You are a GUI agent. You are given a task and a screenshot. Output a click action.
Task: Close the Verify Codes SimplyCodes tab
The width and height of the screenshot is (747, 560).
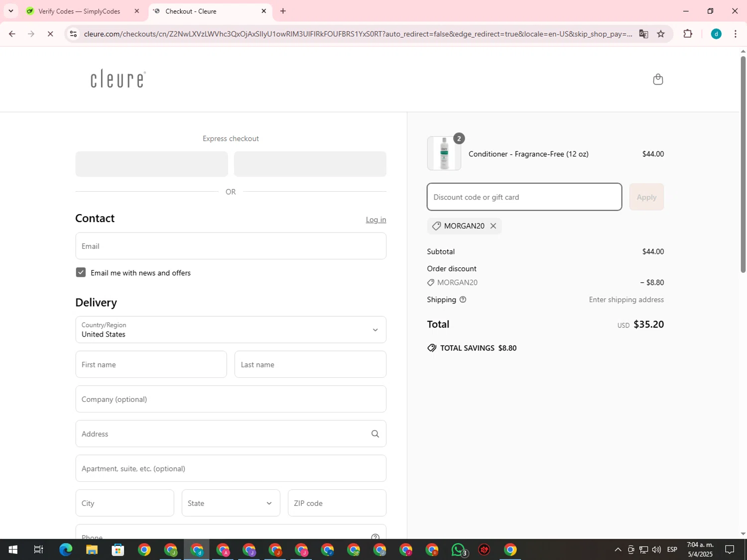[136, 11]
